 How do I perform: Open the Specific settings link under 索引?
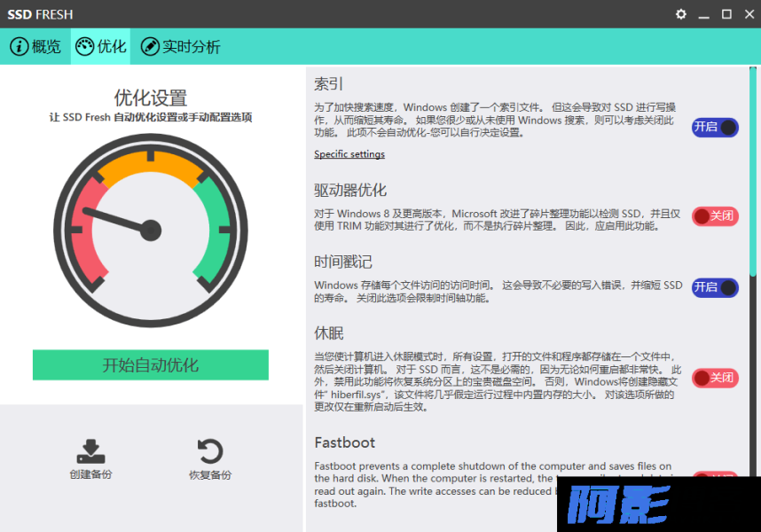[x=349, y=154]
